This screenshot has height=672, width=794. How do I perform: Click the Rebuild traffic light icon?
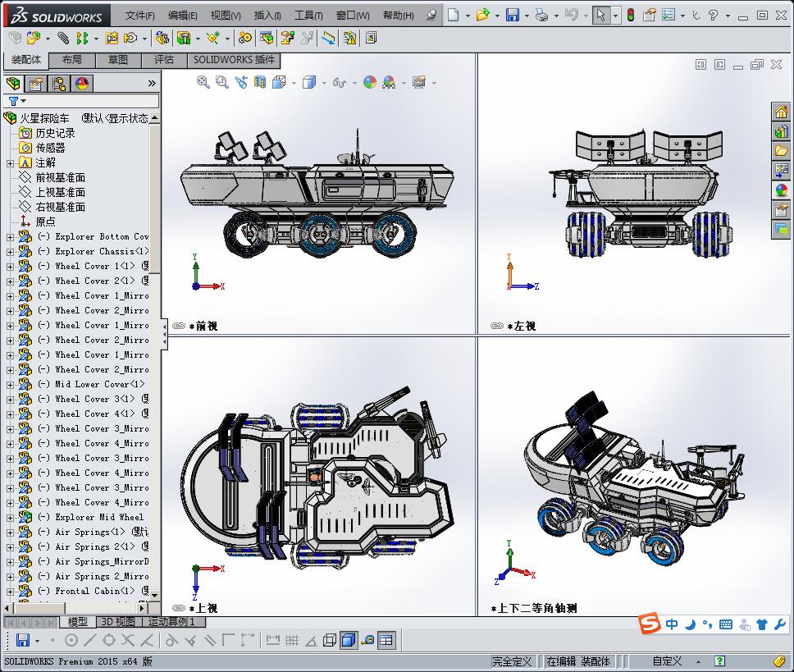(631, 16)
